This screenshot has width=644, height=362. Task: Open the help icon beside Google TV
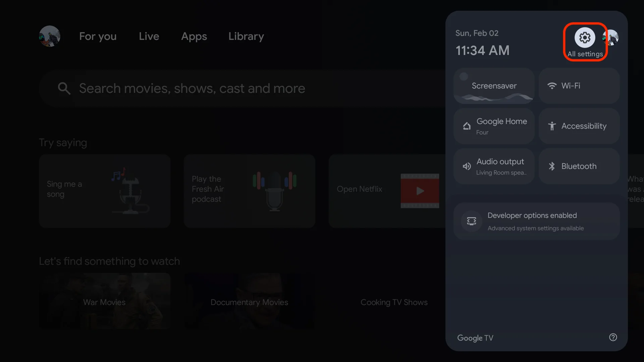613,337
